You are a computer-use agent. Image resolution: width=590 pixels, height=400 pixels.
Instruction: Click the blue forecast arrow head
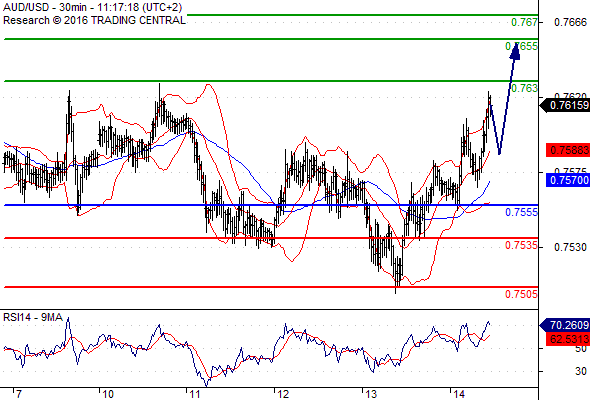[515, 52]
